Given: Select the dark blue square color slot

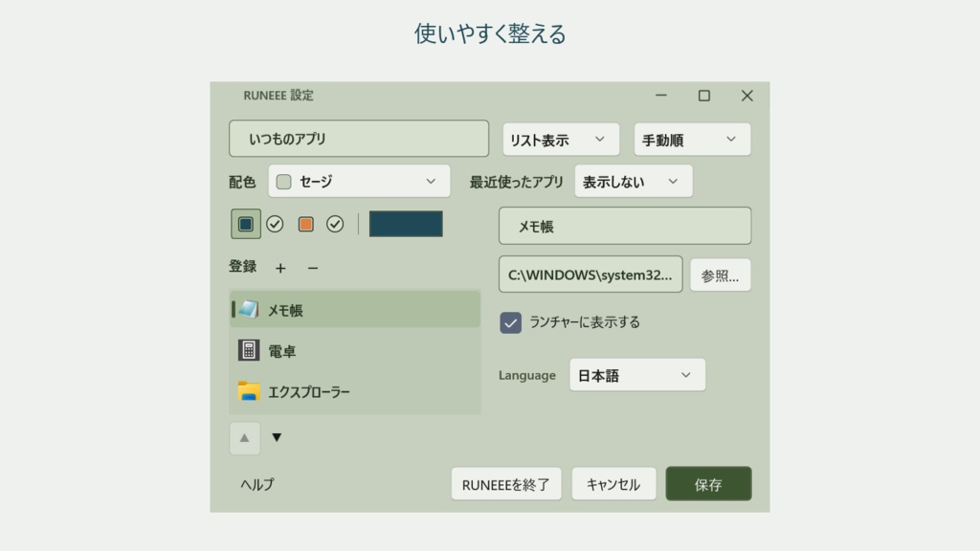Looking at the screenshot, I should (246, 224).
